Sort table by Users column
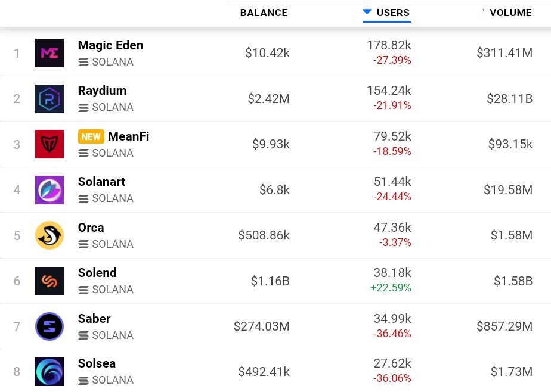Screen dimensions: 551x392 (393, 13)
